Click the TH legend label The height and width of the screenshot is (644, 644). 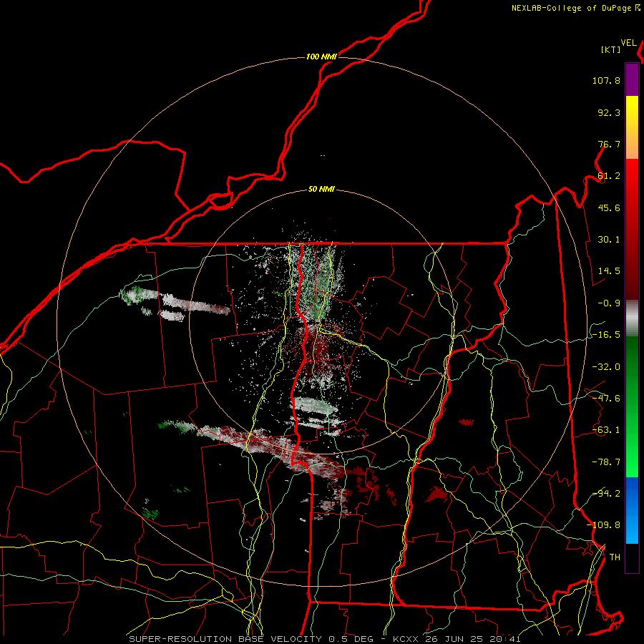click(615, 557)
